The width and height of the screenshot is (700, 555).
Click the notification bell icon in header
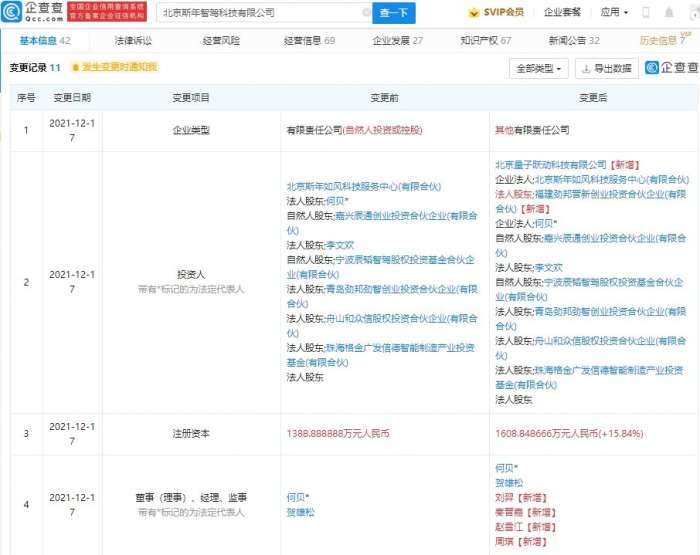pyautogui.click(x=669, y=13)
